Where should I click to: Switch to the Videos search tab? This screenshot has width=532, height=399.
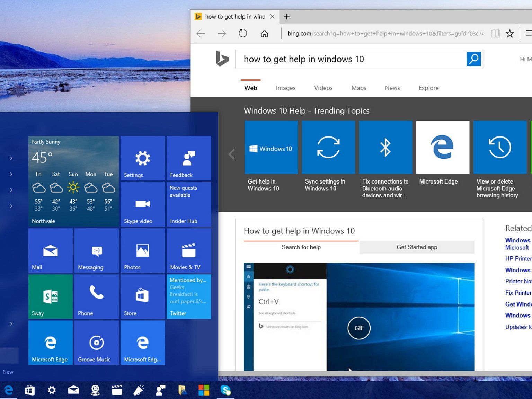[x=323, y=88]
